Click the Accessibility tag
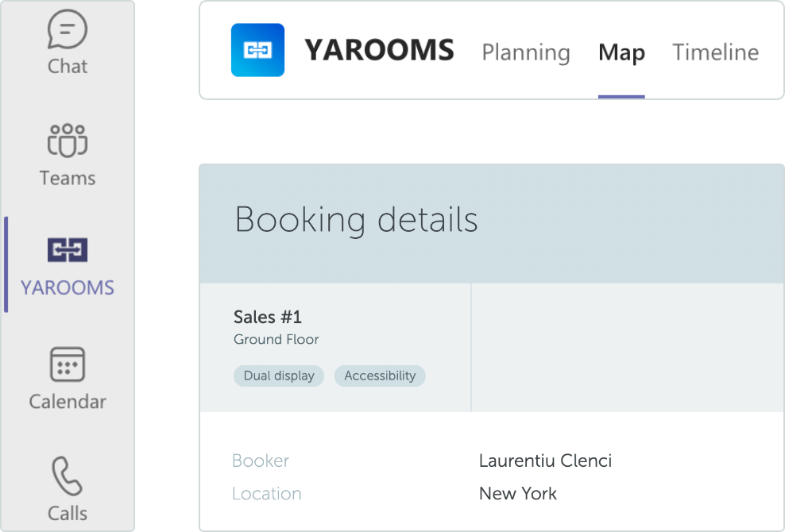Image resolution: width=785 pixels, height=532 pixels. click(380, 376)
